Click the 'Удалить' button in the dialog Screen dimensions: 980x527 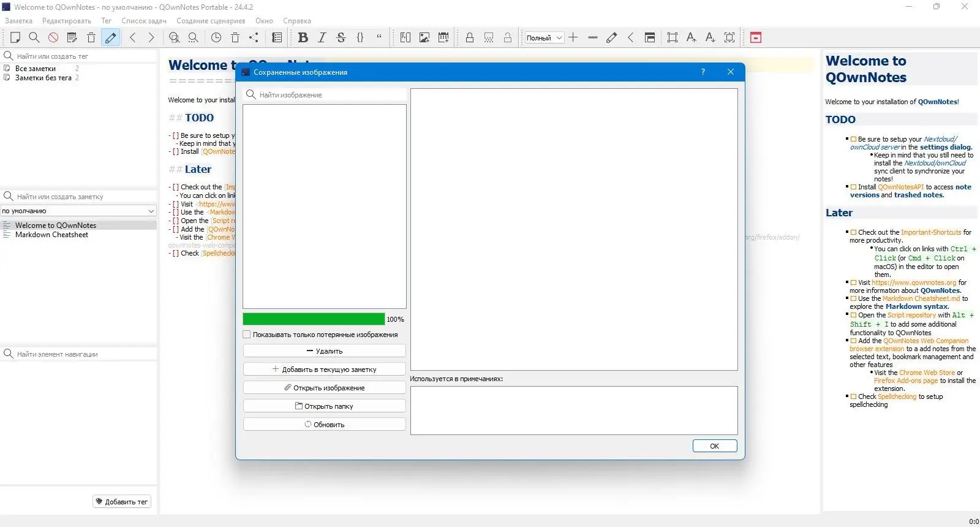coord(325,351)
